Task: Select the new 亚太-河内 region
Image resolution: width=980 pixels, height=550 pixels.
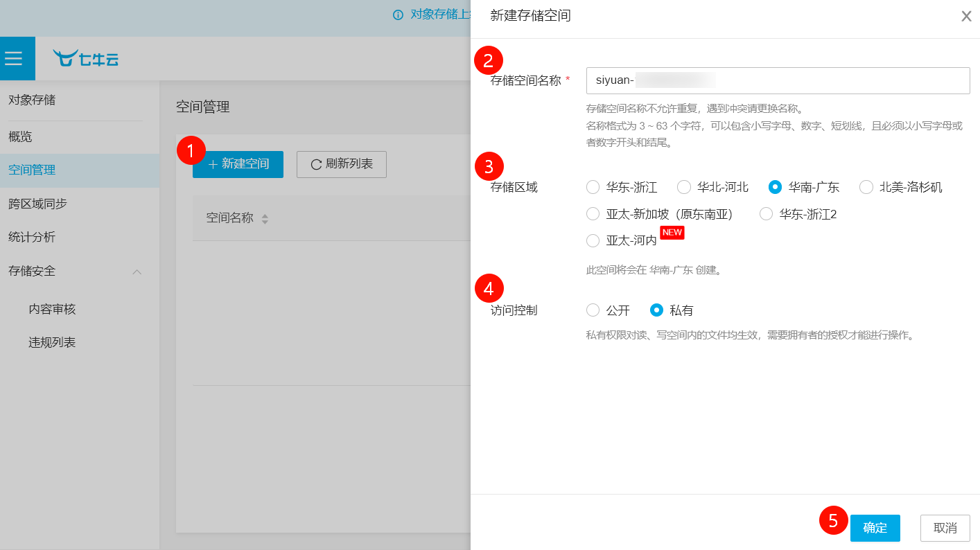Action: [x=593, y=241]
